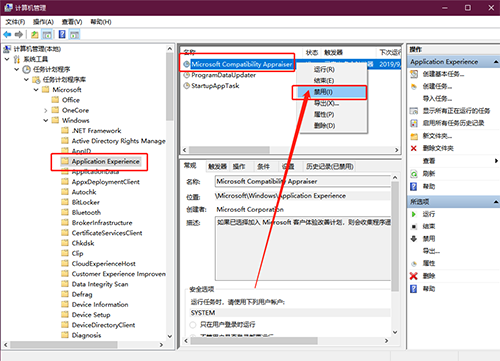Open the 查看(V) menu
This screenshot has width=500, height=361.
point(72,22)
